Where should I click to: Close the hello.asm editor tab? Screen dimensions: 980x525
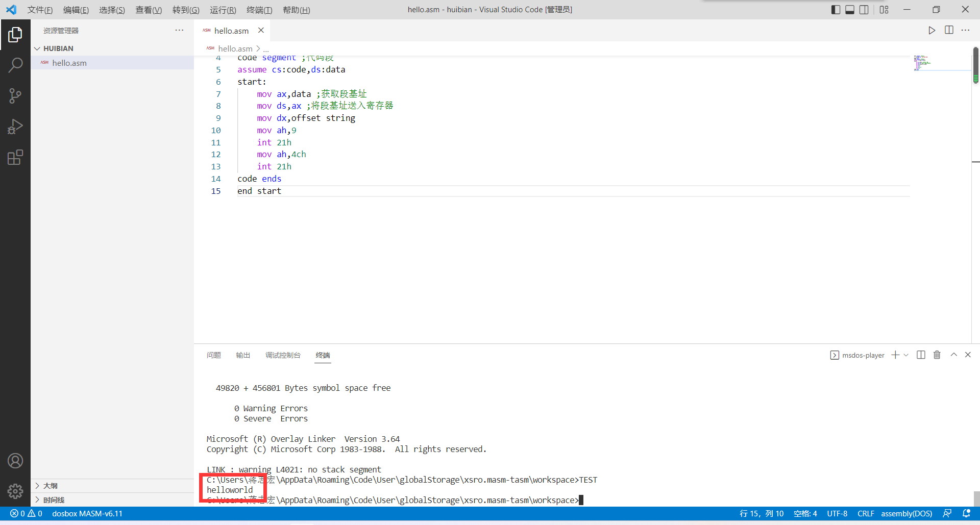click(261, 30)
